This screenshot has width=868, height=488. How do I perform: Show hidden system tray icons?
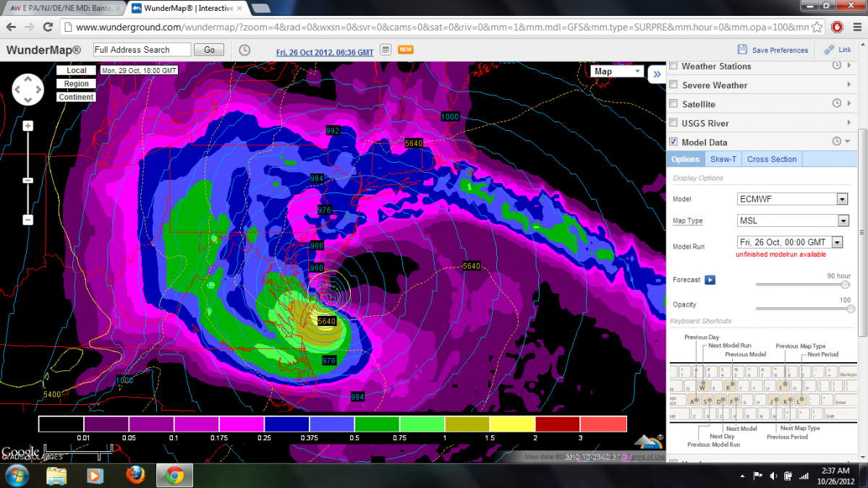(x=744, y=476)
